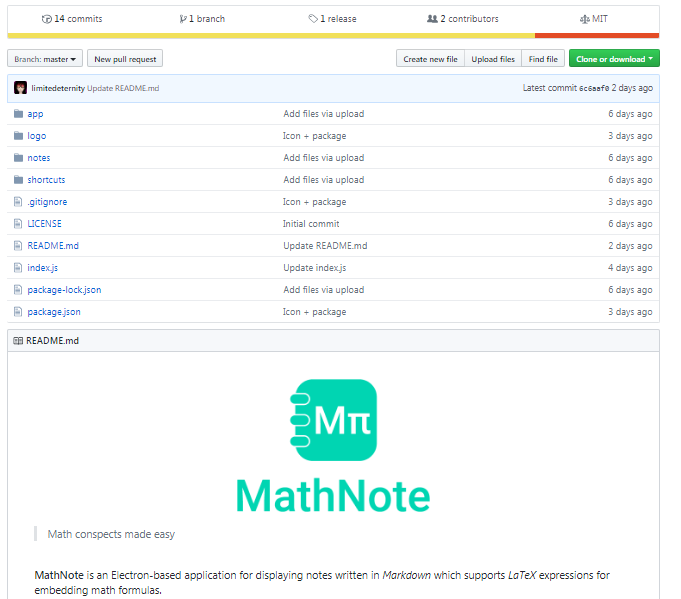
Task: Click the README.md panel header title
Action: click(x=53, y=341)
